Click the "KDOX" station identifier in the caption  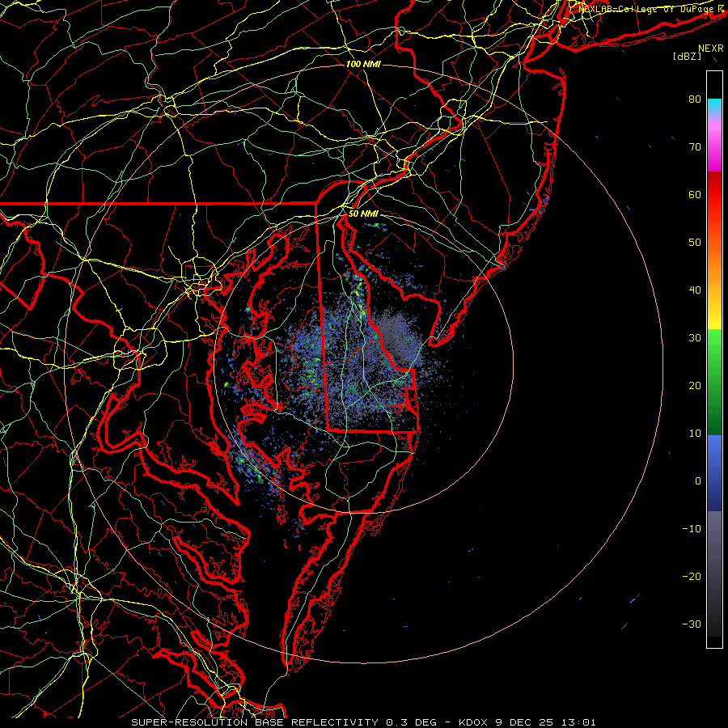[x=473, y=722]
